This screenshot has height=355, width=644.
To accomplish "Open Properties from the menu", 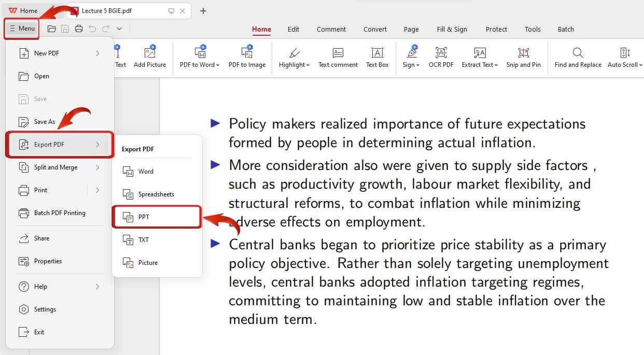I will (x=60, y=261).
